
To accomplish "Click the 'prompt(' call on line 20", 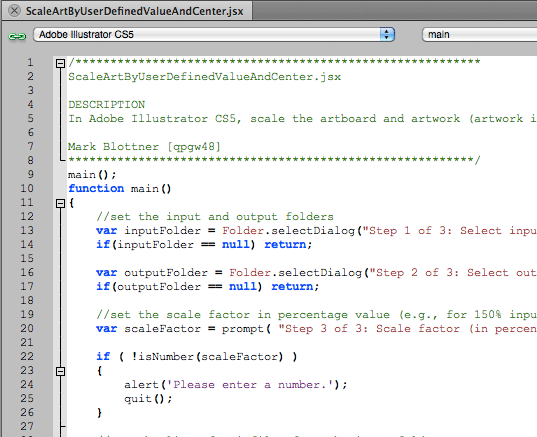I will pos(246,329).
